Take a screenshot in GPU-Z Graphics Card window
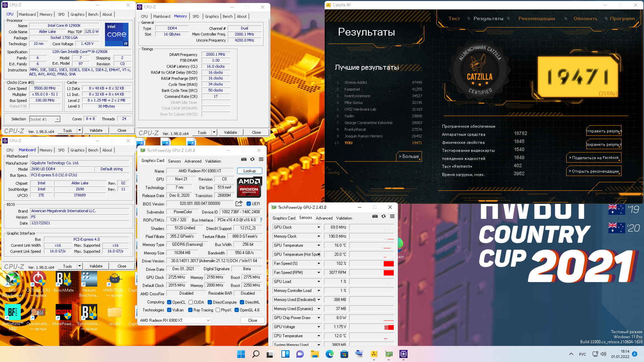The width and height of the screenshot is (644, 362). pyautogui.click(x=244, y=160)
